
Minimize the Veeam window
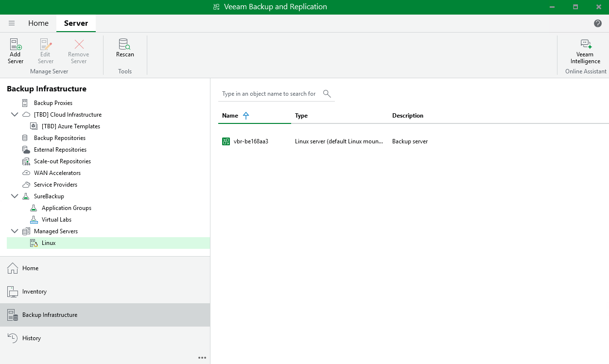coord(552,7)
